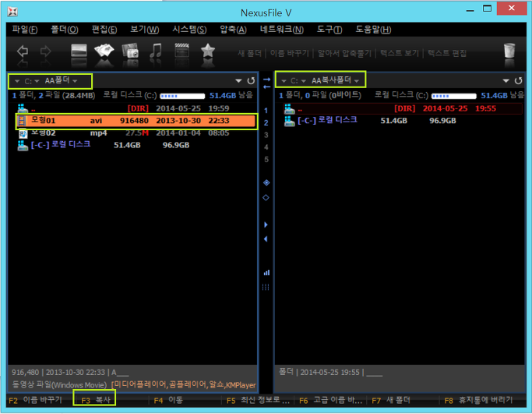This screenshot has width=532, height=414.
Task: Click the bar chart icon in divider
Action: point(266,272)
